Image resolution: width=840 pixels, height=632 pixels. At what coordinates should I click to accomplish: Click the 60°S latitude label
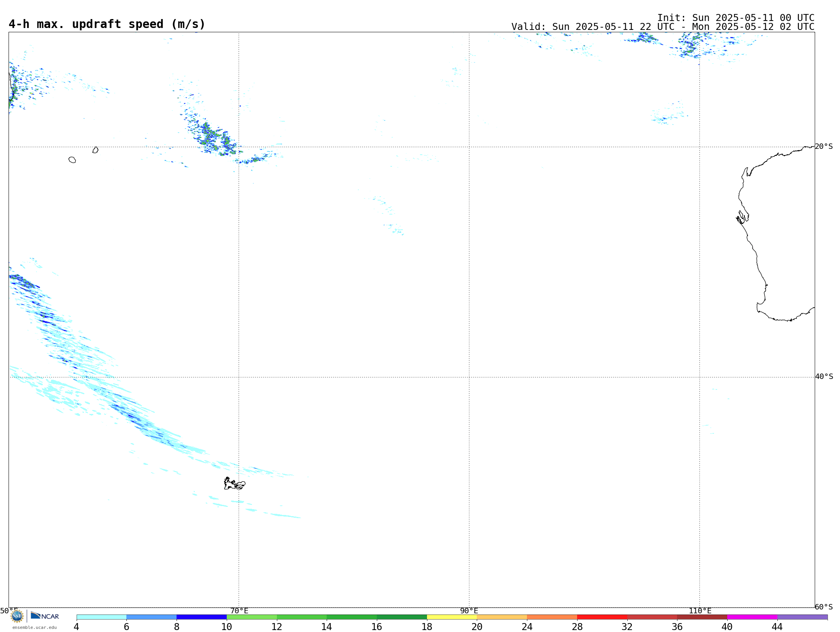pos(824,606)
